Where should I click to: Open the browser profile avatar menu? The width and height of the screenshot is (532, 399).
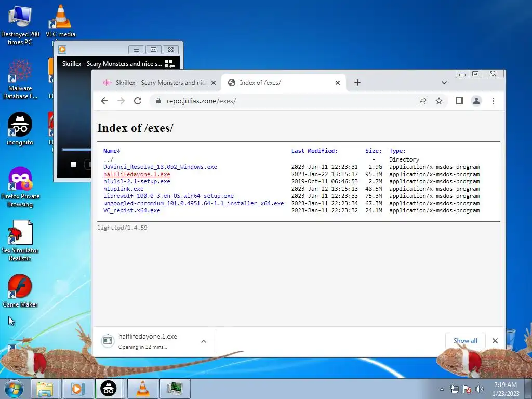coord(476,101)
